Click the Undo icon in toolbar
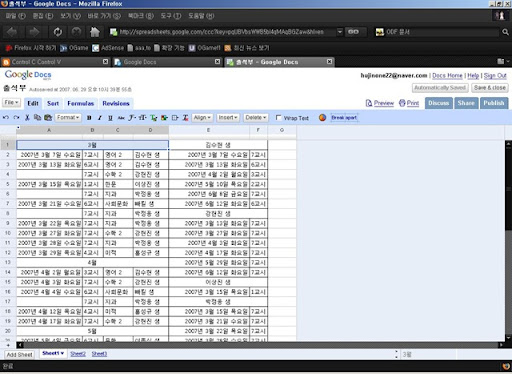512x374 pixels. click(x=6, y=118)
